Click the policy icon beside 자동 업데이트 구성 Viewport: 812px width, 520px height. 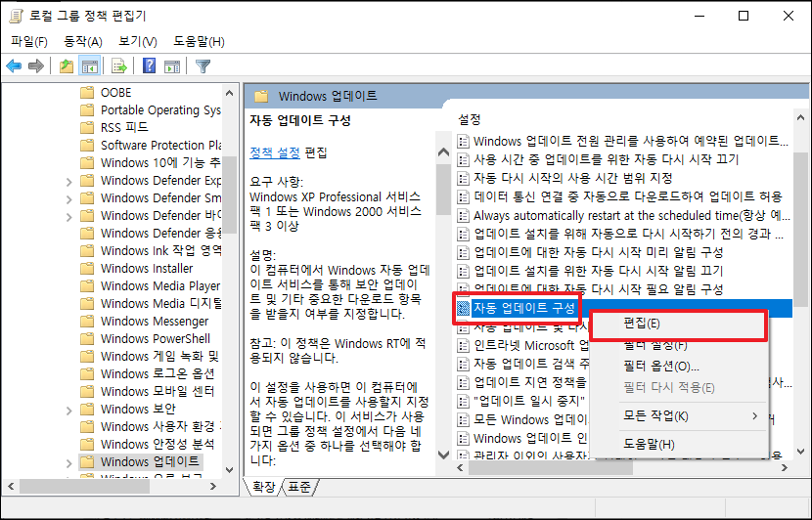(x=464, y=308)
